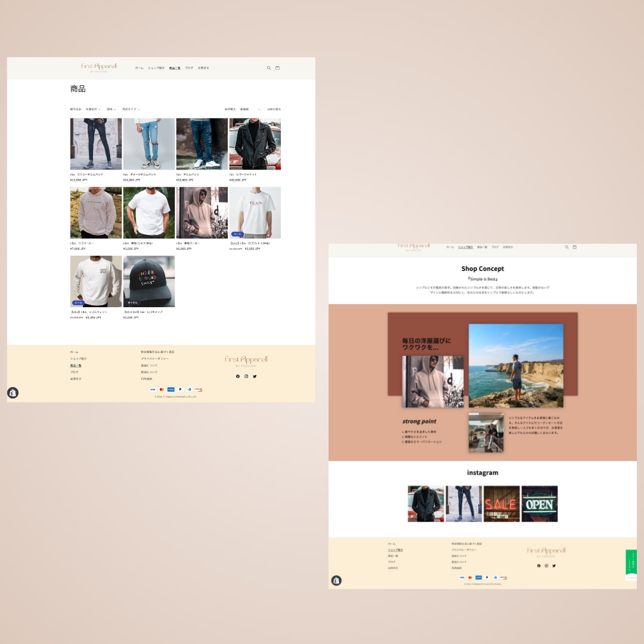Expand the 商品タイプ product type filter
The height and width of the screenshot is (644, 644).
point(131,109)
